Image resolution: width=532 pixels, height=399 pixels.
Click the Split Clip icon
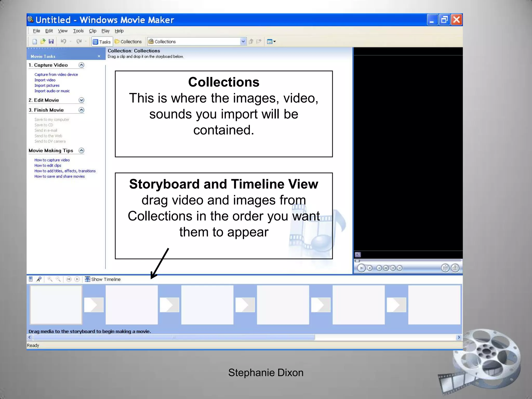click(445, 268)
